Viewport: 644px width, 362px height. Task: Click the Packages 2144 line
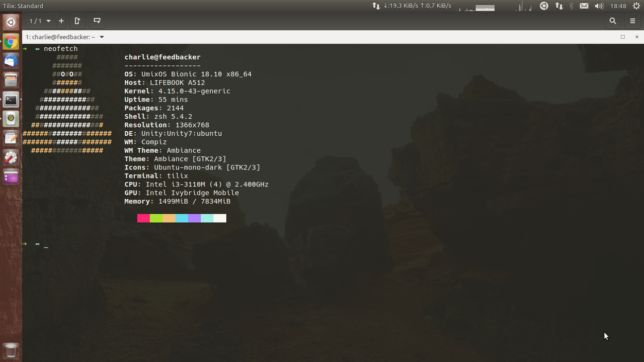pos(154,108)
